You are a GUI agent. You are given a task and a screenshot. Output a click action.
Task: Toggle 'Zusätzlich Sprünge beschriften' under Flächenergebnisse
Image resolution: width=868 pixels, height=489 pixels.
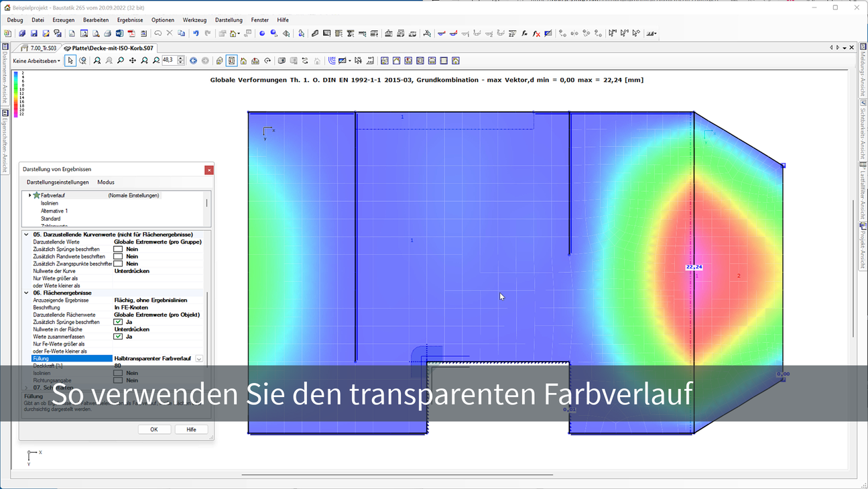[x=118, y=322]
